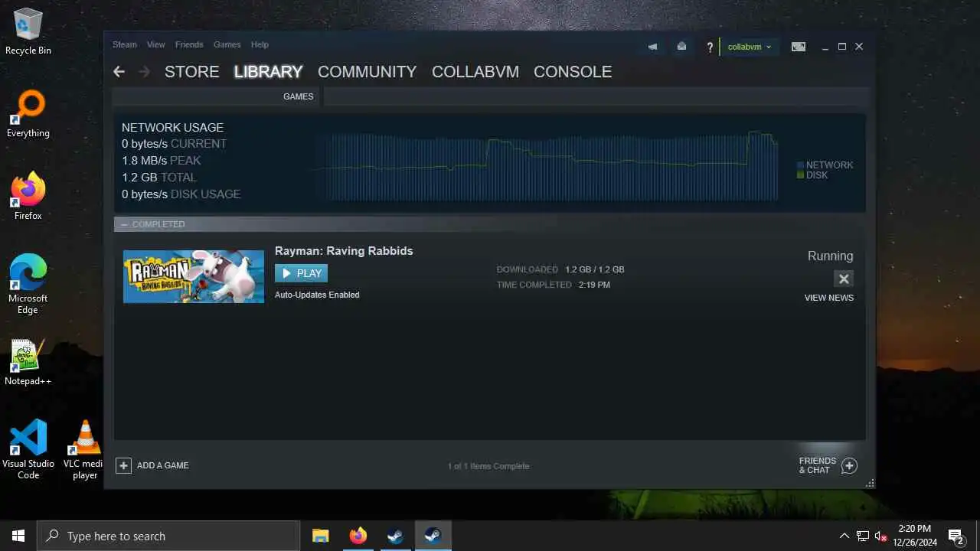Click the network usage graph
Viewport: 980px width, 551px height.
point(545,166)
